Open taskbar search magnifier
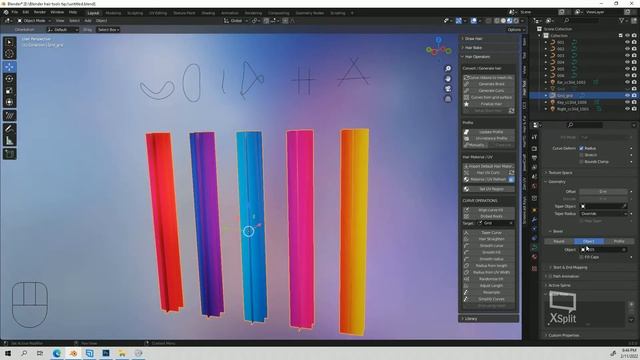 (24, 353)
